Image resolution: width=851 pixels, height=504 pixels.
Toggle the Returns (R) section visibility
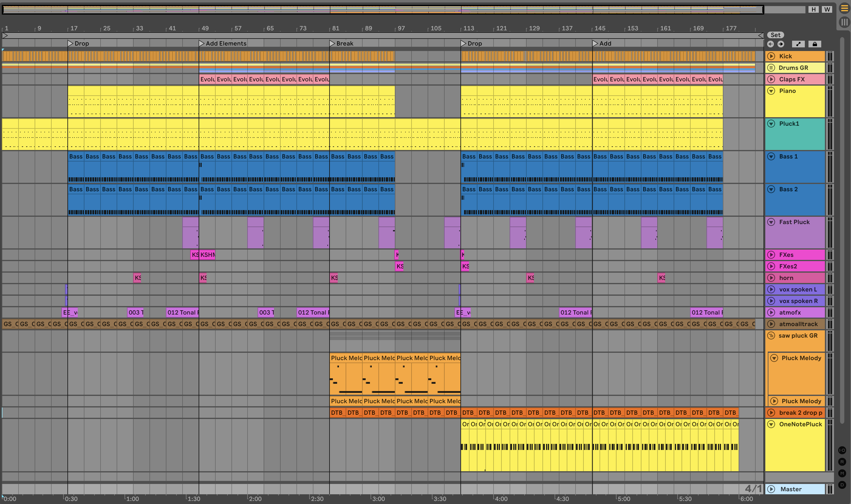(x=842, y=462)
